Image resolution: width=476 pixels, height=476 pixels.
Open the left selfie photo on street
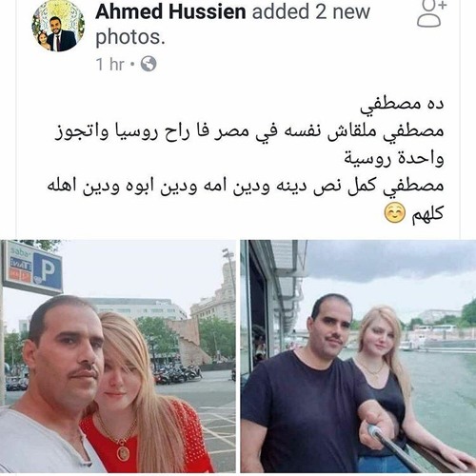tap(118, 356)
